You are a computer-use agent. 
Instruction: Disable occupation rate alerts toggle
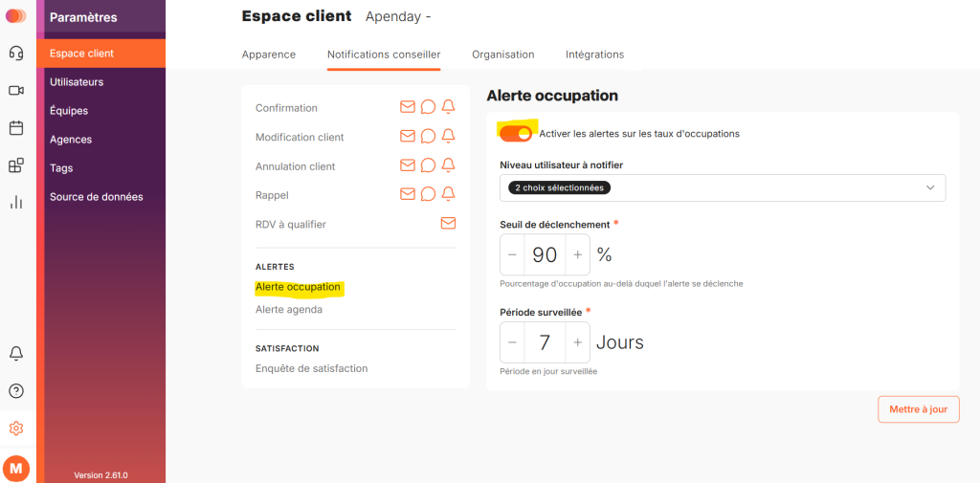516,133
